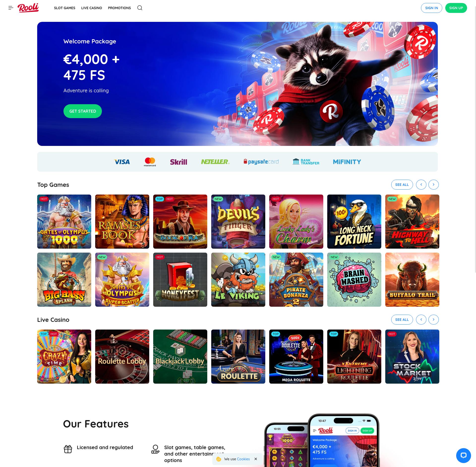Open the live chat bubble icon
Screen dimensions: 476x467
click(463, 455)
